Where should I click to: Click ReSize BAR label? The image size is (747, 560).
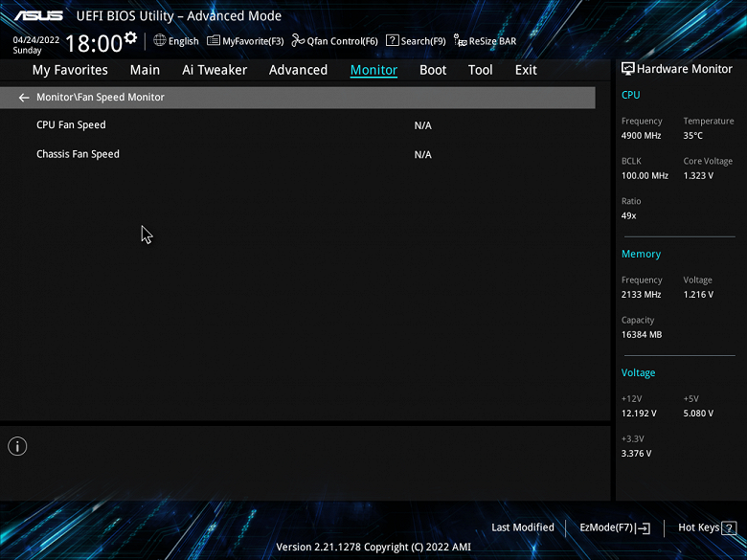pyautogui.click(x=492, y=41)
